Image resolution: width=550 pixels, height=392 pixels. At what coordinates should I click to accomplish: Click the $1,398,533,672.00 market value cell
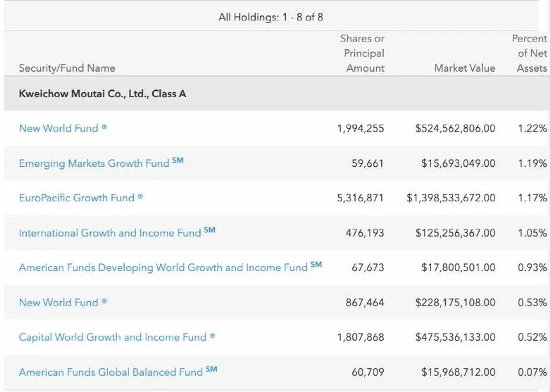tap(451, 198)
